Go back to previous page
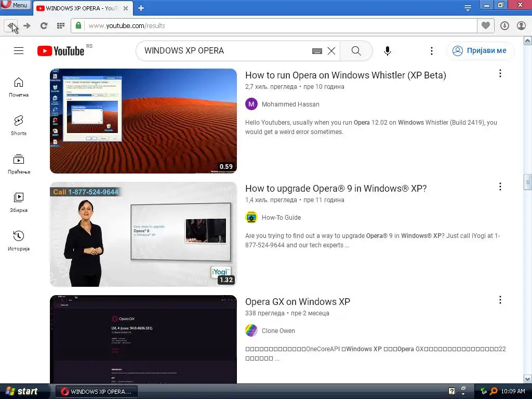 coord(11,26)
